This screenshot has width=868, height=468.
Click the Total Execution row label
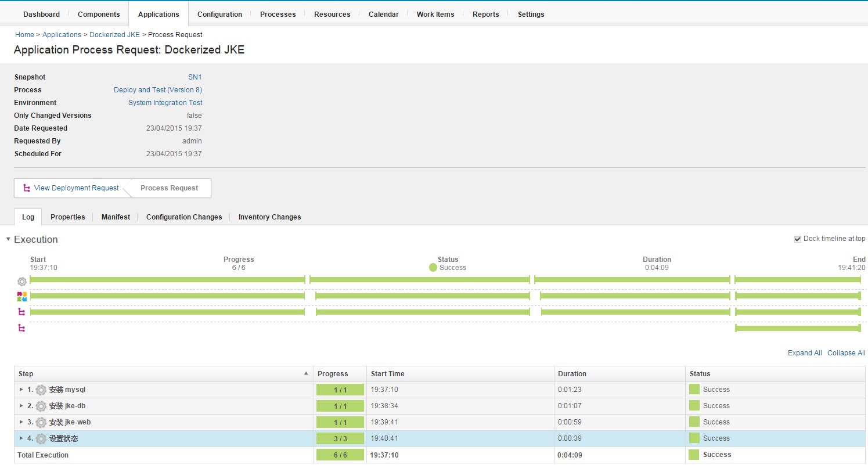[44, 455]
